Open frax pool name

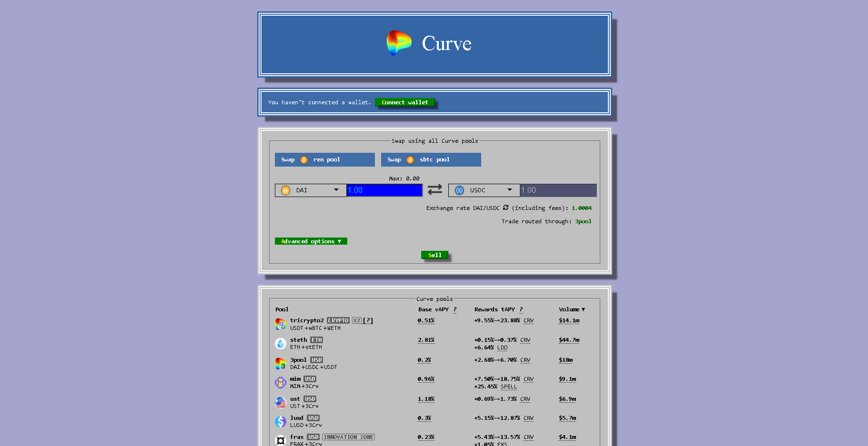coord(297,437)
